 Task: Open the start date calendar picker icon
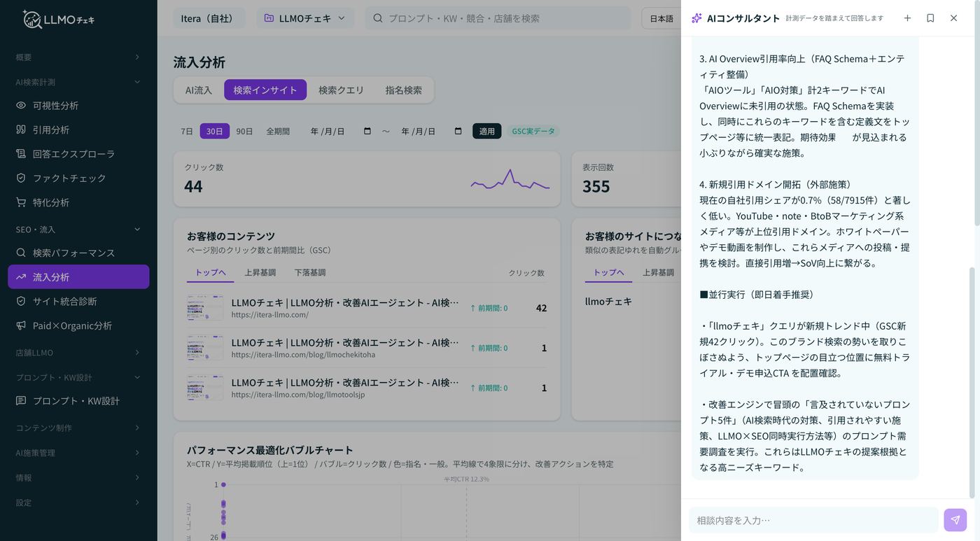[x=367, y=131]
